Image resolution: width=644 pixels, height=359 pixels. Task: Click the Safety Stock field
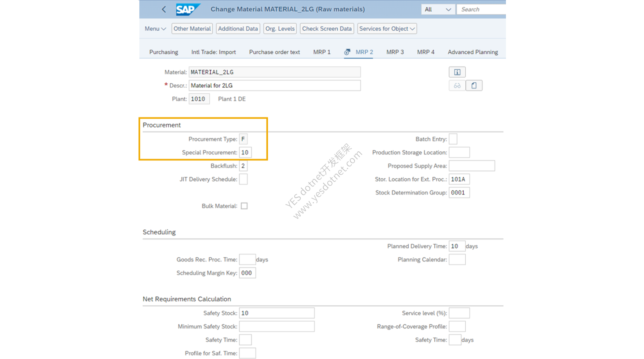[277, 313]
